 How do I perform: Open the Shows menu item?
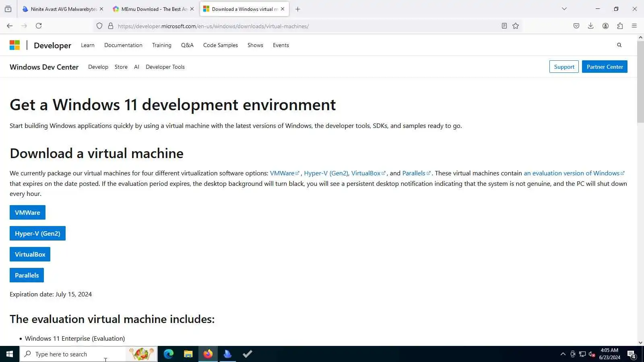pos(255,45)
